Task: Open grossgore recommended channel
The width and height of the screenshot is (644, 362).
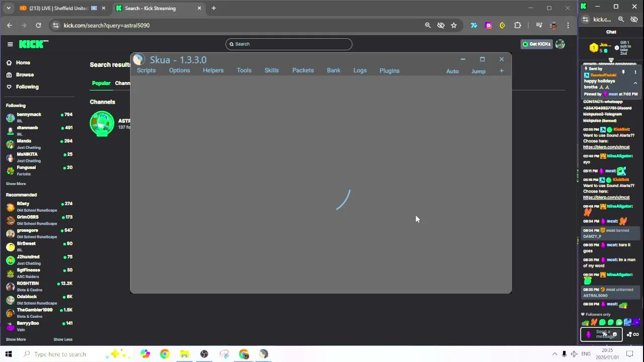Action: (x=39, y=233)
